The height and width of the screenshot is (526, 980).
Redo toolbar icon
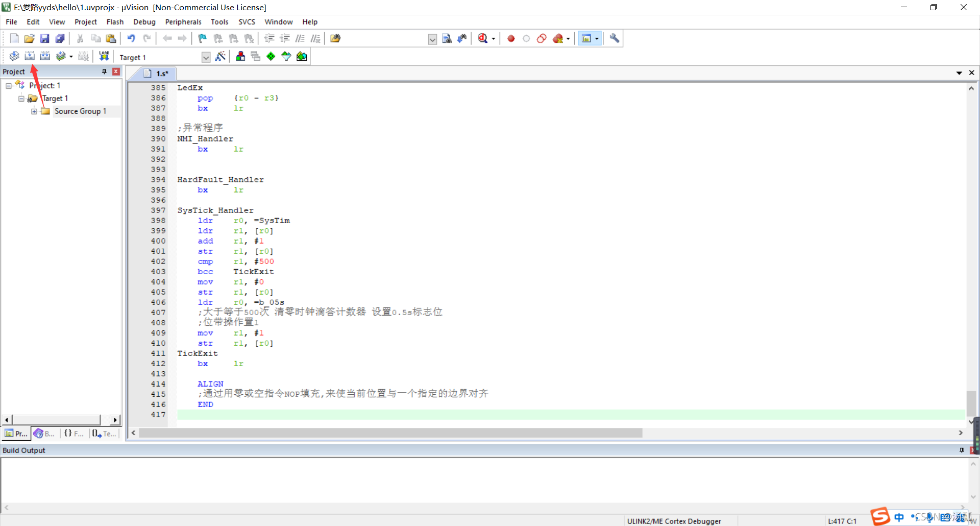click(146, 38)
